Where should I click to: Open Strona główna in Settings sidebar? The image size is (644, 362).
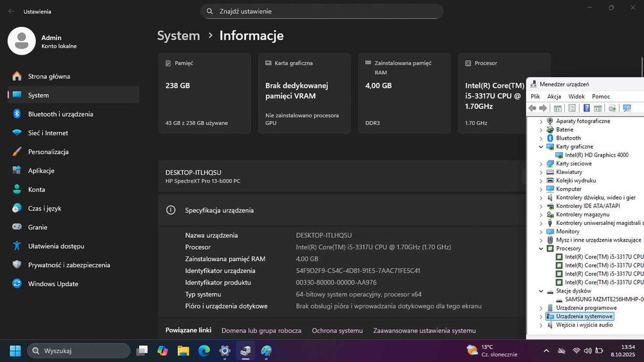click(x=73, y=77)
